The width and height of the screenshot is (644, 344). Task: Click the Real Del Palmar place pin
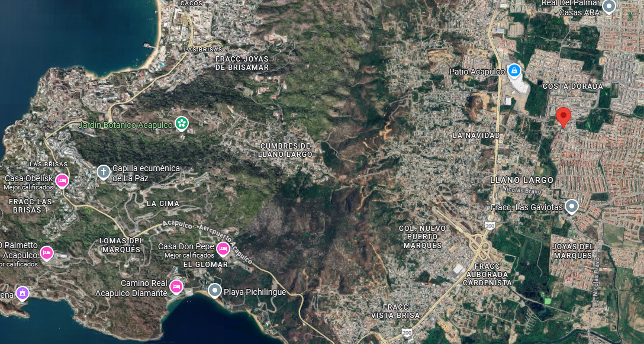[608, 6]
